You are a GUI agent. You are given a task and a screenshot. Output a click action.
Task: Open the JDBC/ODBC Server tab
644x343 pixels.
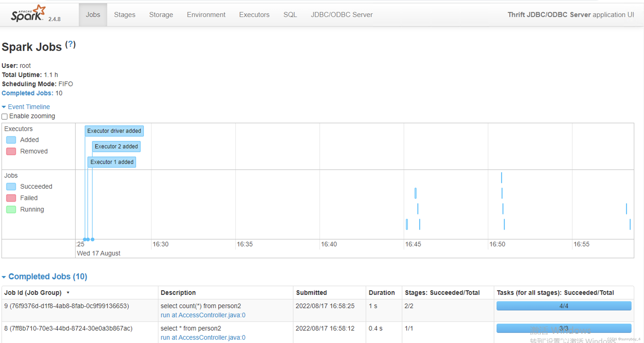point(341,15)
